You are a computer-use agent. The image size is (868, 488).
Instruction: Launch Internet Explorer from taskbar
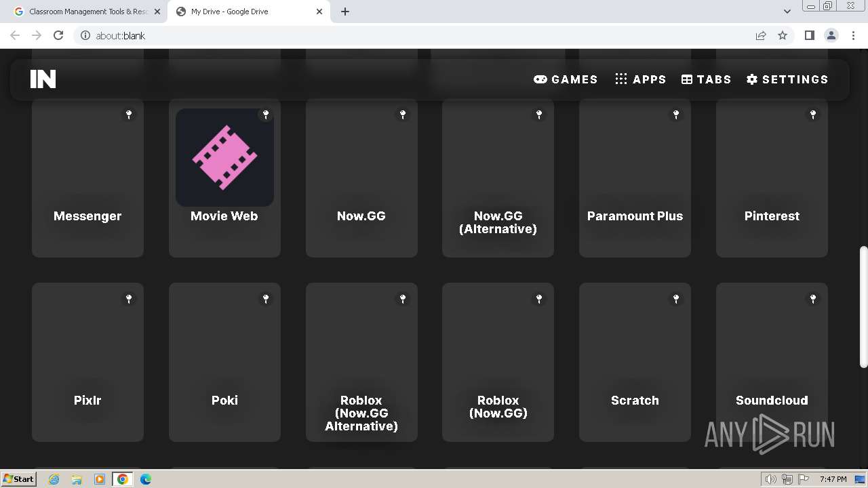(54, 479)
